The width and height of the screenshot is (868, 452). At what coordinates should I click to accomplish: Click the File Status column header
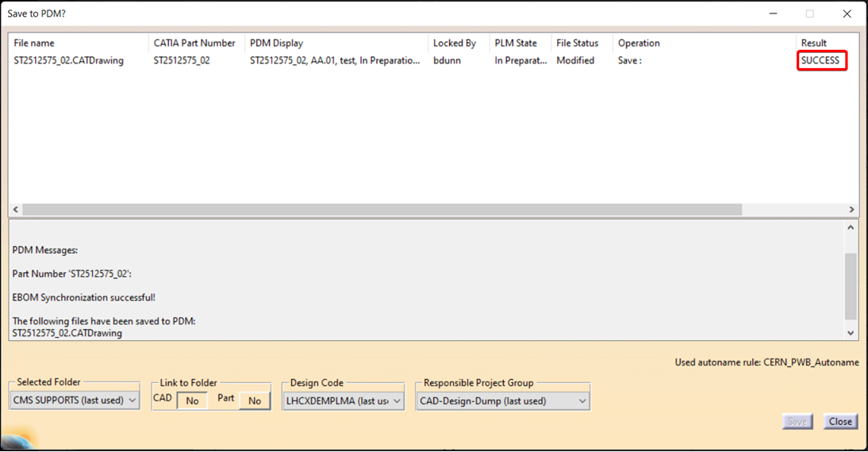[x=577, y=43]
